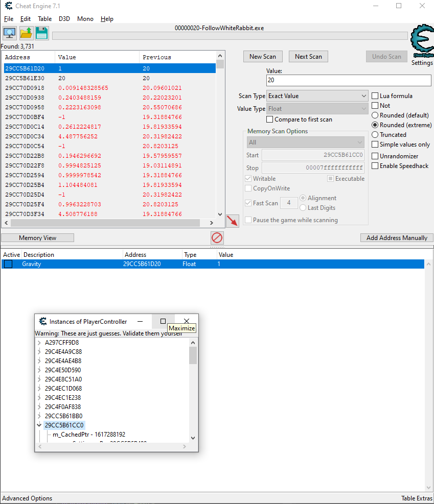Open the Value Type dropdown

coord(317,109)
